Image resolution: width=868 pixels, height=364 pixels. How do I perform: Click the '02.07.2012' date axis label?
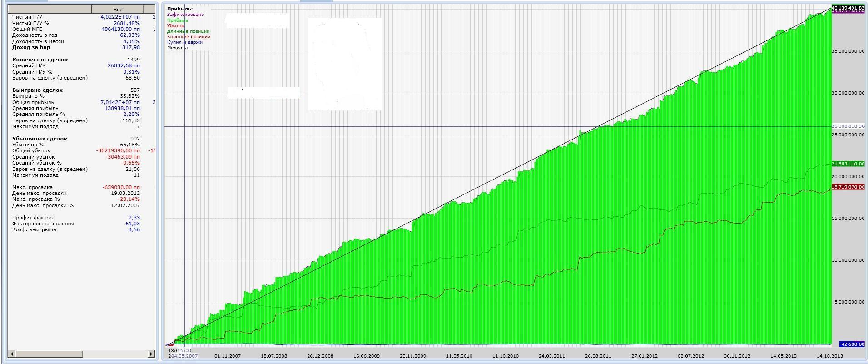tap(691, 356)
